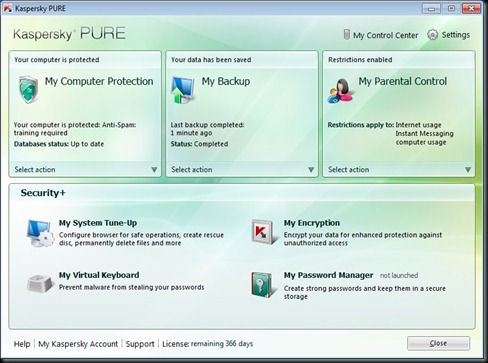Click 'Last backup completed: 1 minute ago'

tap(207, 129)
